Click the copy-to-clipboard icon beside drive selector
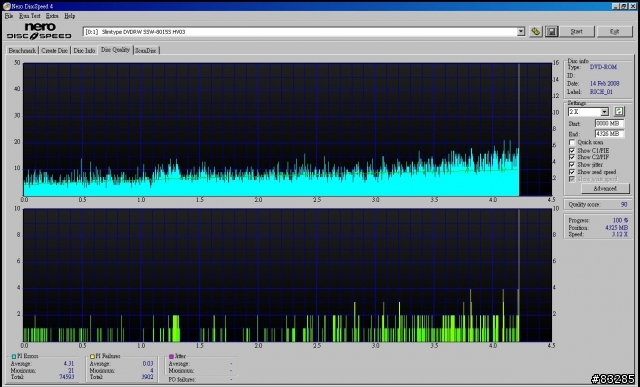Screen dimensions: 640x387 pos(536,31)
